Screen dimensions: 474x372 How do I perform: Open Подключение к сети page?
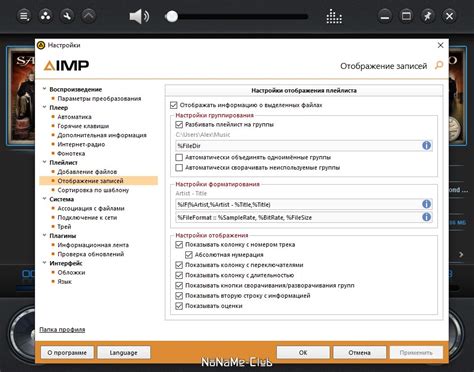click(87, 218)
